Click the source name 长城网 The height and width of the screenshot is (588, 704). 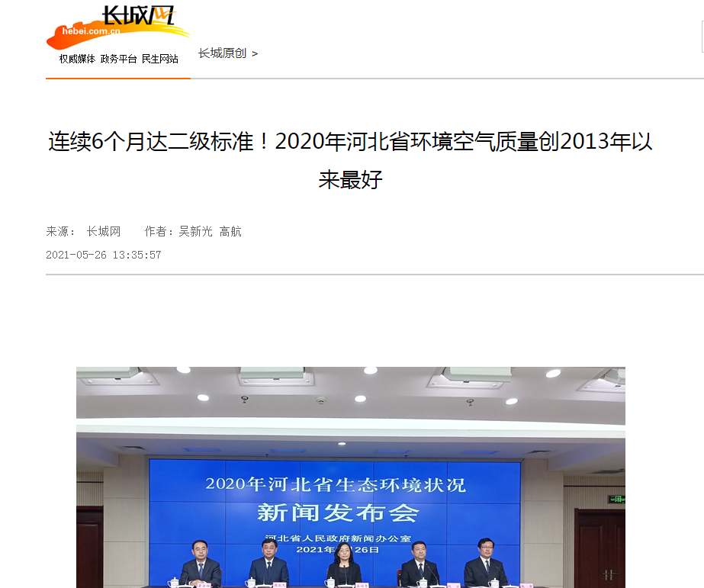104,232
